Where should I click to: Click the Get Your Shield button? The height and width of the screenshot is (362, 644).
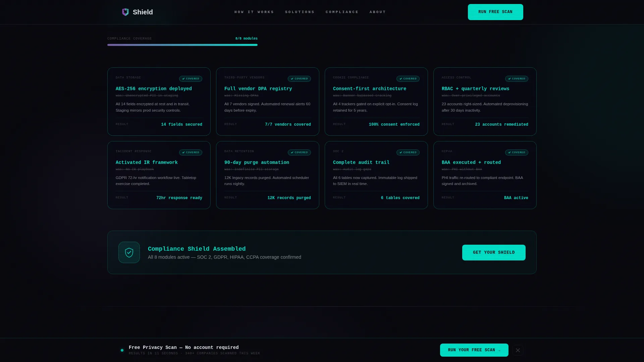coord(494,252)
